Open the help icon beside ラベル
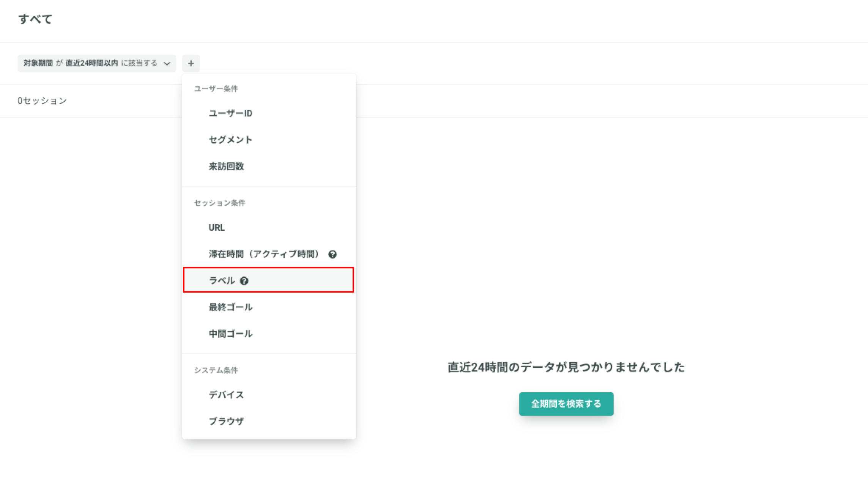This screenshot has width=868, height=491. pyautogui.click(x=244, y=281)
